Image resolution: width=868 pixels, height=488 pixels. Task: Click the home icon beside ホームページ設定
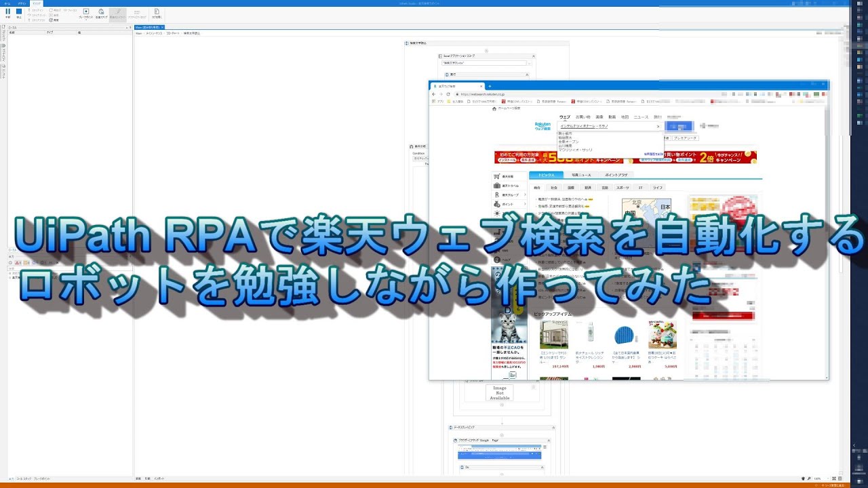point(494,108)
